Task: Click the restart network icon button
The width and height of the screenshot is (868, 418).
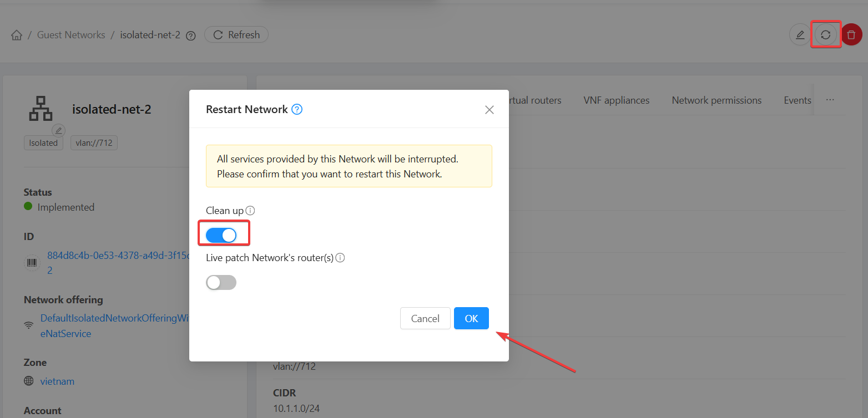Action: coord(826,35)
